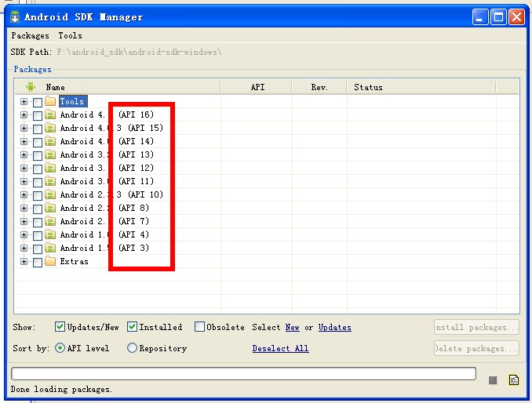Image resolution: width=532 pixels, height=403 pixels.
Task: Click the Rev. column header
Action: pos(319,88)
